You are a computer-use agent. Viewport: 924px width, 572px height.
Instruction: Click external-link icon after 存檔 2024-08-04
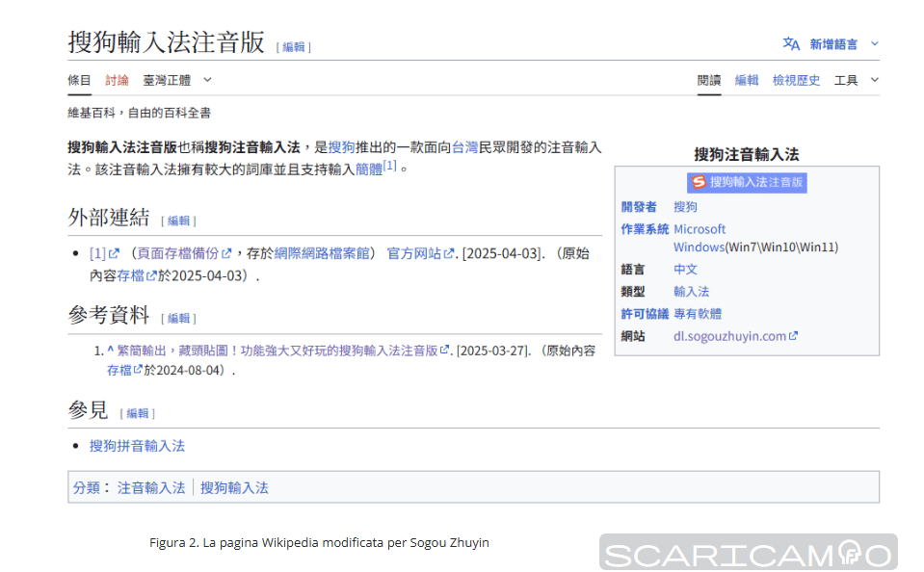[138, 370]
